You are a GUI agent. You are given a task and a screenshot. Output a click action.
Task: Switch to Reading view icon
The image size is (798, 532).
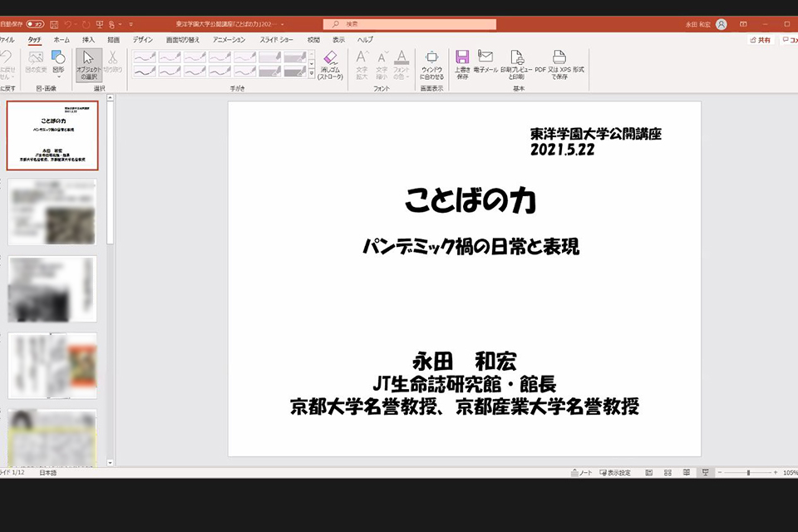(x=687, y=472)
